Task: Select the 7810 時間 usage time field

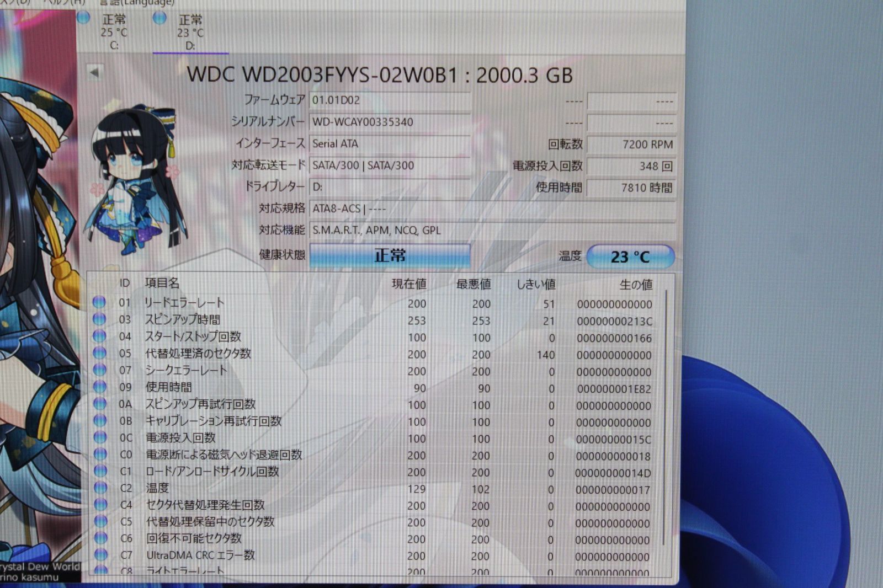Action: 631,188
